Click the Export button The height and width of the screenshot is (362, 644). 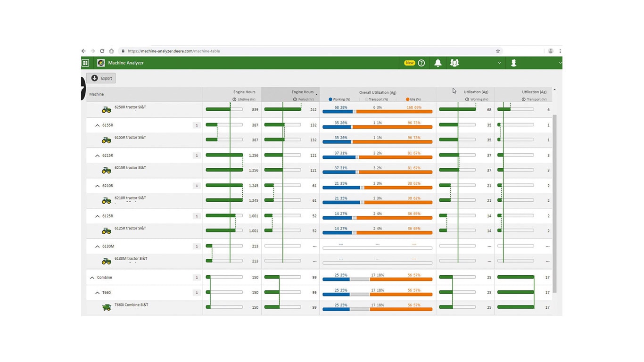(x=101, y=78)
